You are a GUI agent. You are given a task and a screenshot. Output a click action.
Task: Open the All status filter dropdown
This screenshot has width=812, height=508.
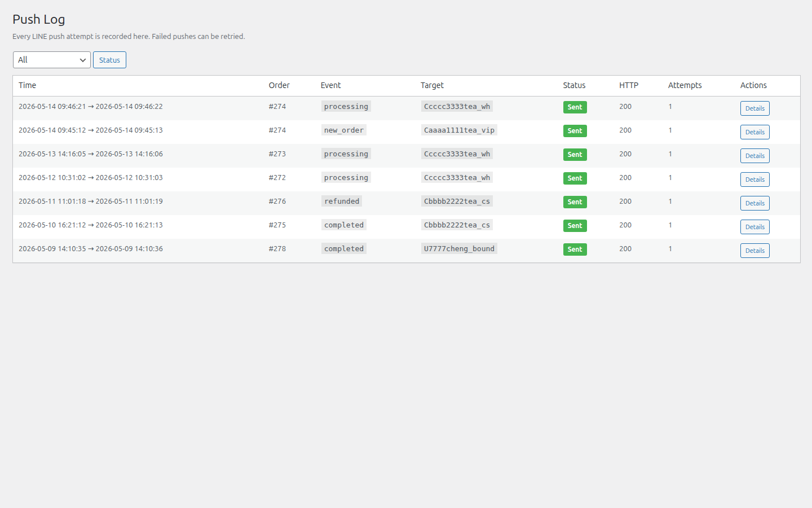click(52, 60)
